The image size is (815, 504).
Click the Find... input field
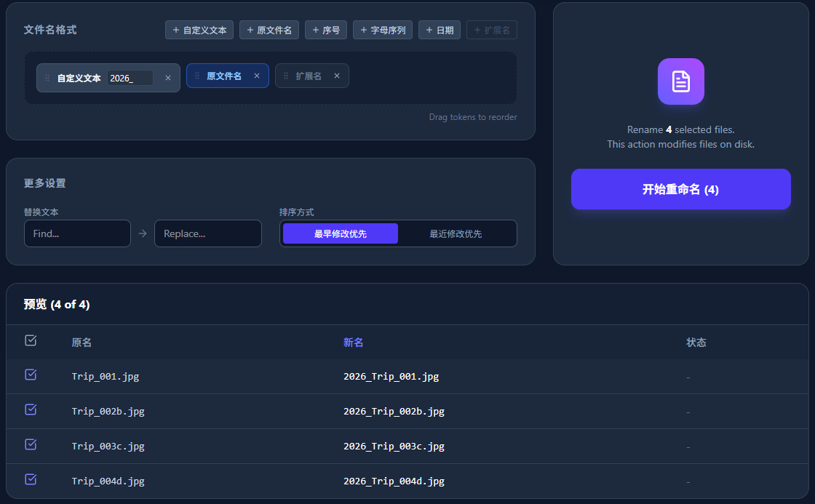pyautogui.click(x=77, y=233)
